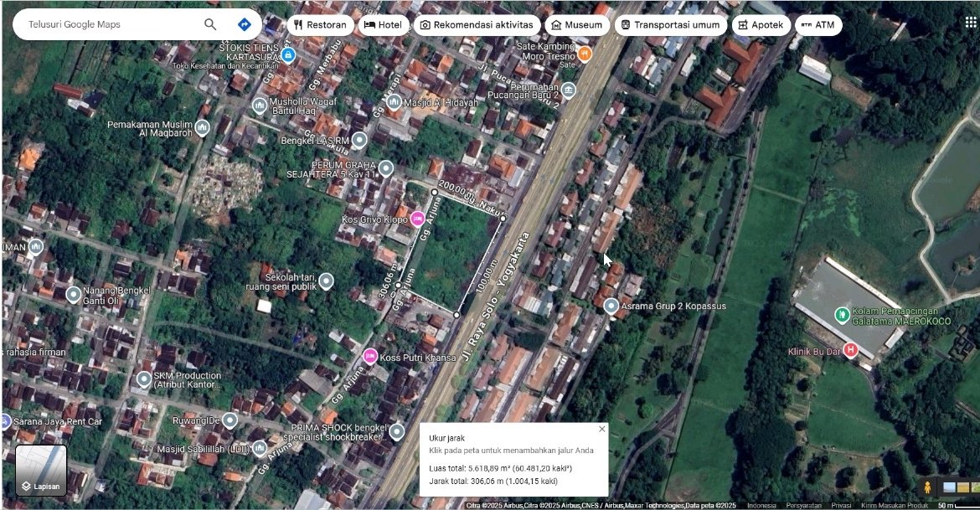The width and height of the screenshot is (980, 510).
Task: Filter the map by Restoran
Action: pyautogui.click(x=319, y=25)
